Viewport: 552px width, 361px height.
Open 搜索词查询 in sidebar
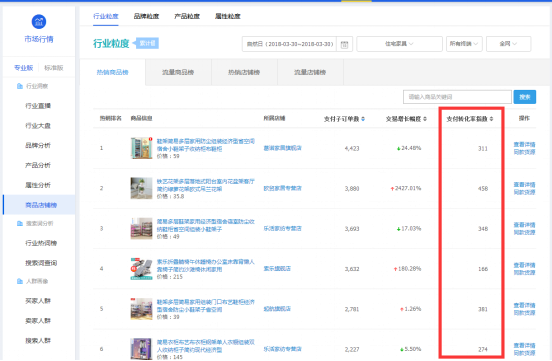click(x=41, y=263)
